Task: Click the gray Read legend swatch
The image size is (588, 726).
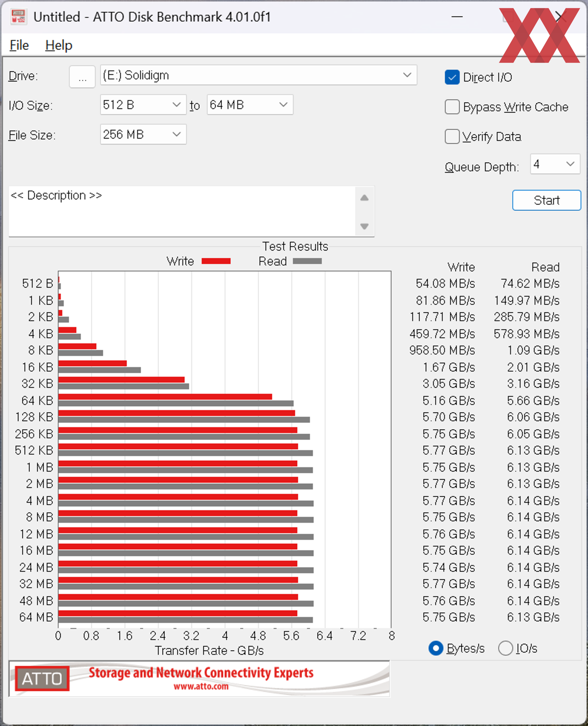Action: (307, 261)
